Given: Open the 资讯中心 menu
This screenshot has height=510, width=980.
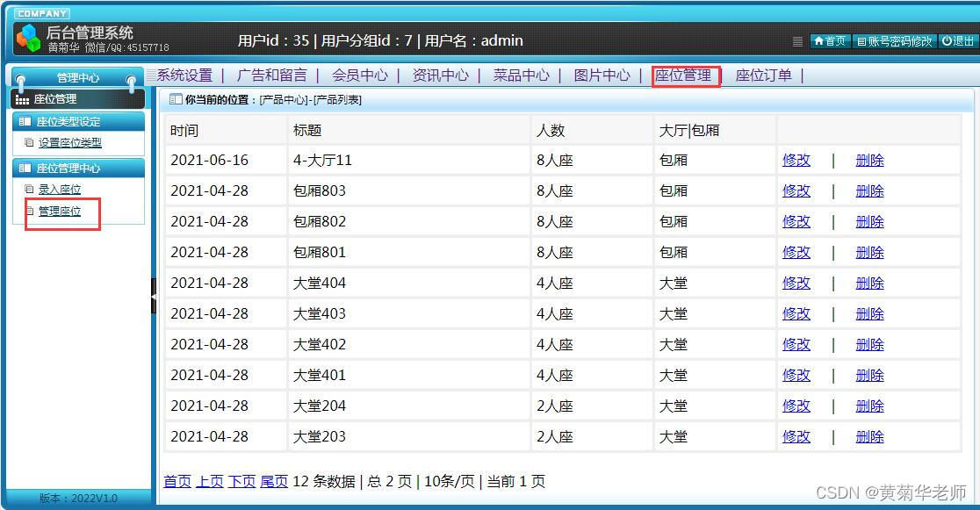Looking at the screenshot, I should pos(441,75).
